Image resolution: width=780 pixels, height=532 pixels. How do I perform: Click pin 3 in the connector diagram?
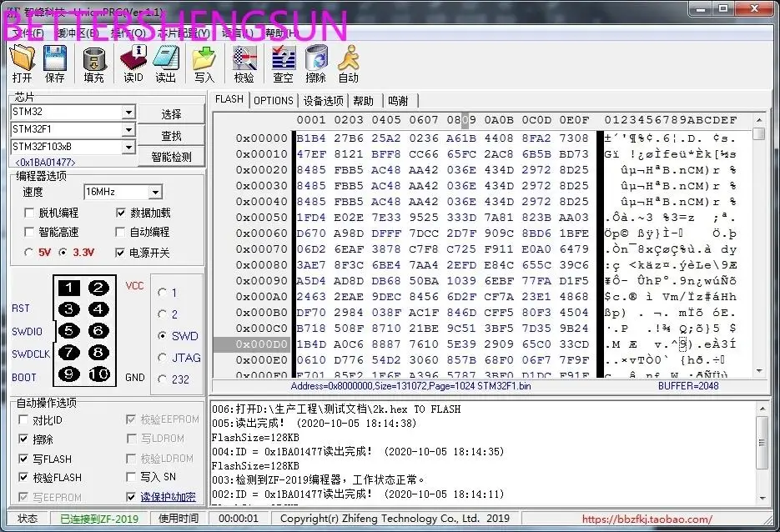(69, 309)
